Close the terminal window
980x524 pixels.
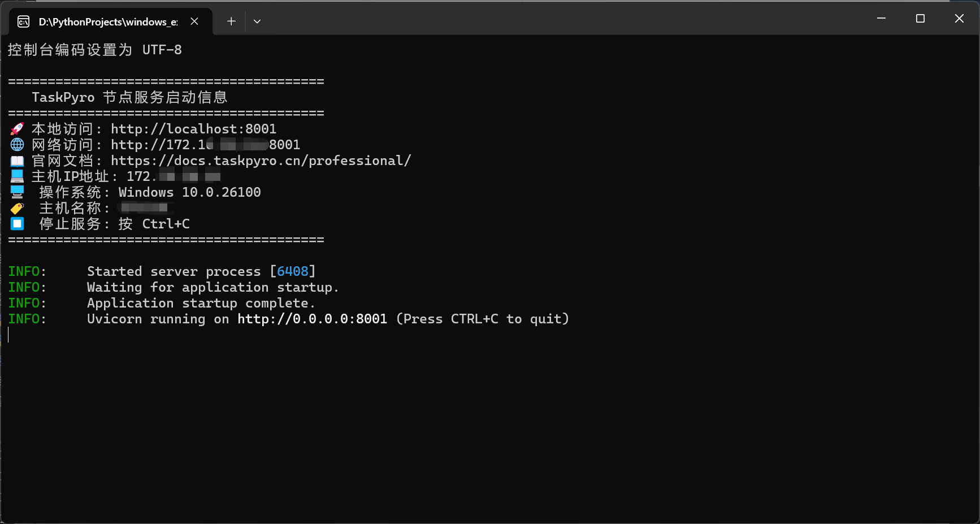click(959, 19)
